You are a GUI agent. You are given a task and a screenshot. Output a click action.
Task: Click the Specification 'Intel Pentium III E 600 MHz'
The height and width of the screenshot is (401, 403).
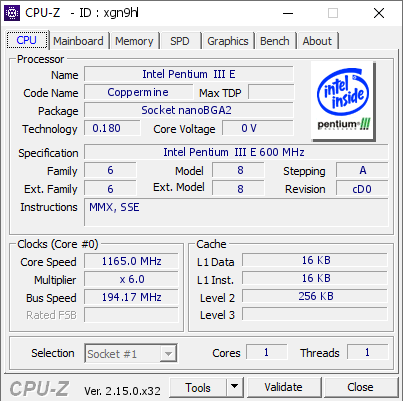pos(236,152)
